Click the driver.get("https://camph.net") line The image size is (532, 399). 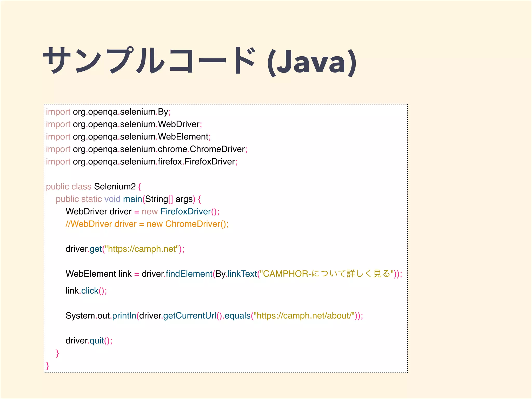pos(125,249)
